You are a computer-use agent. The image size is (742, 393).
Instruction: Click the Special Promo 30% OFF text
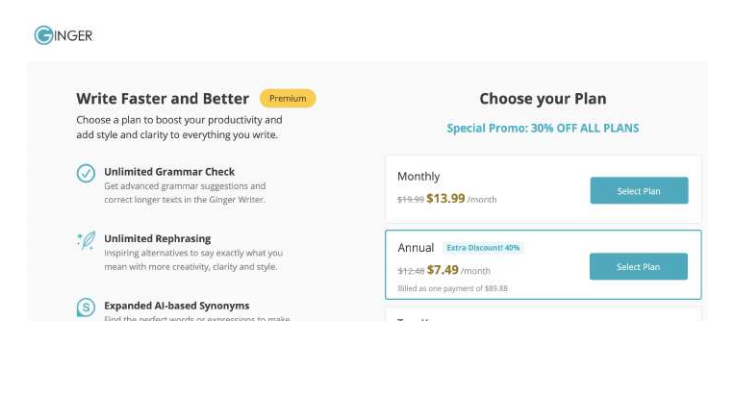coord(543,128)
